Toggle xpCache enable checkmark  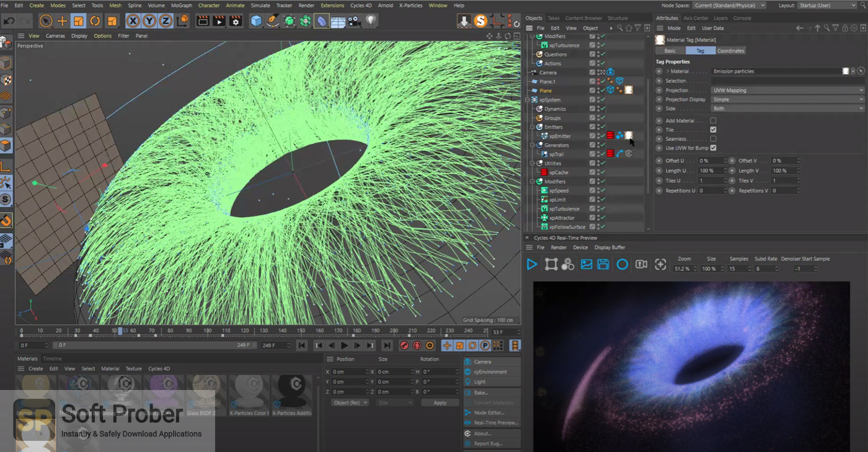click(603, 172)
